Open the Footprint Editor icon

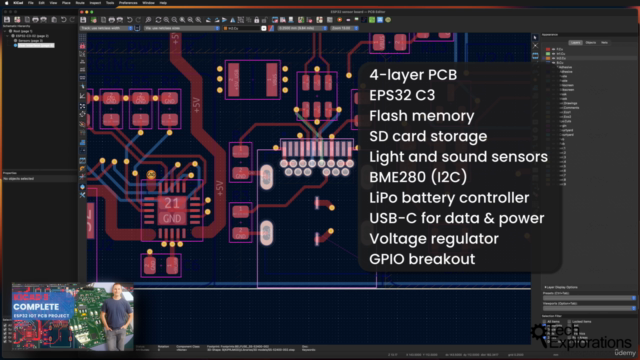point(275,20)
